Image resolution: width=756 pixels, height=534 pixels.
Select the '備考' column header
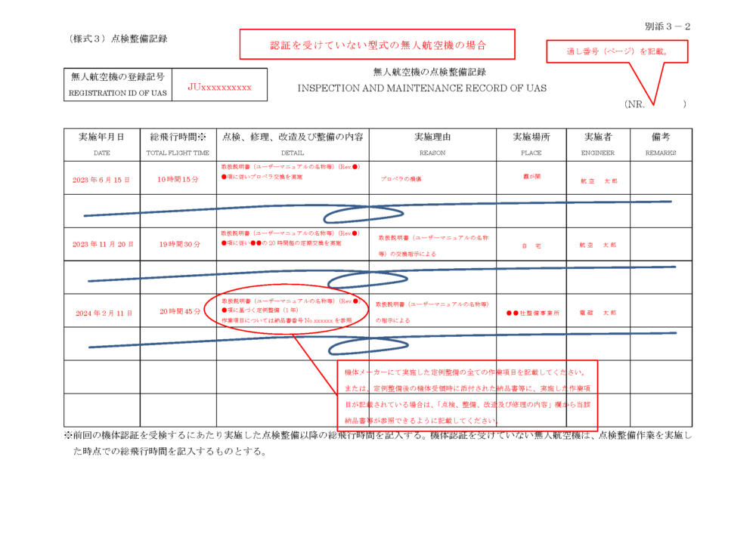coord(661,137)
